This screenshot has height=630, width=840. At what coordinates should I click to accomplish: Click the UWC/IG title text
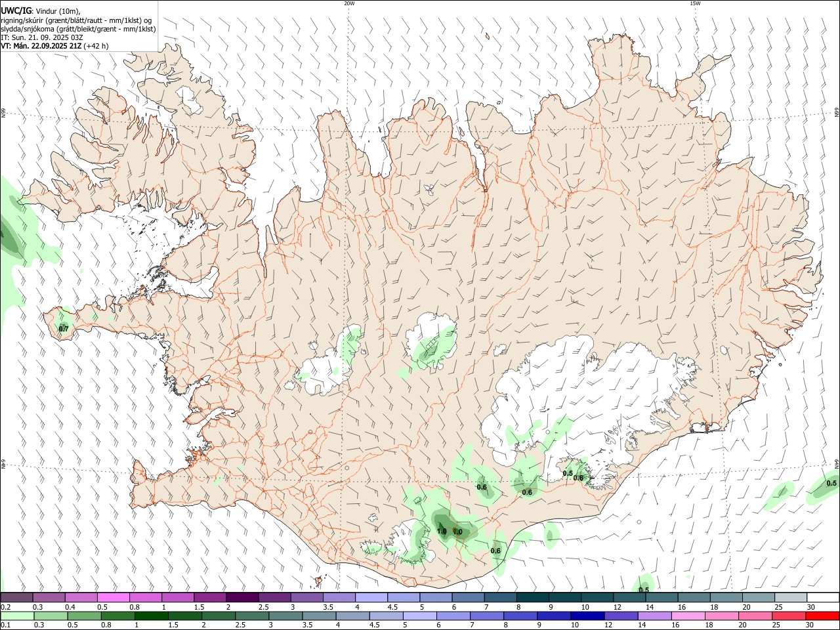click(x=15, y=10)
